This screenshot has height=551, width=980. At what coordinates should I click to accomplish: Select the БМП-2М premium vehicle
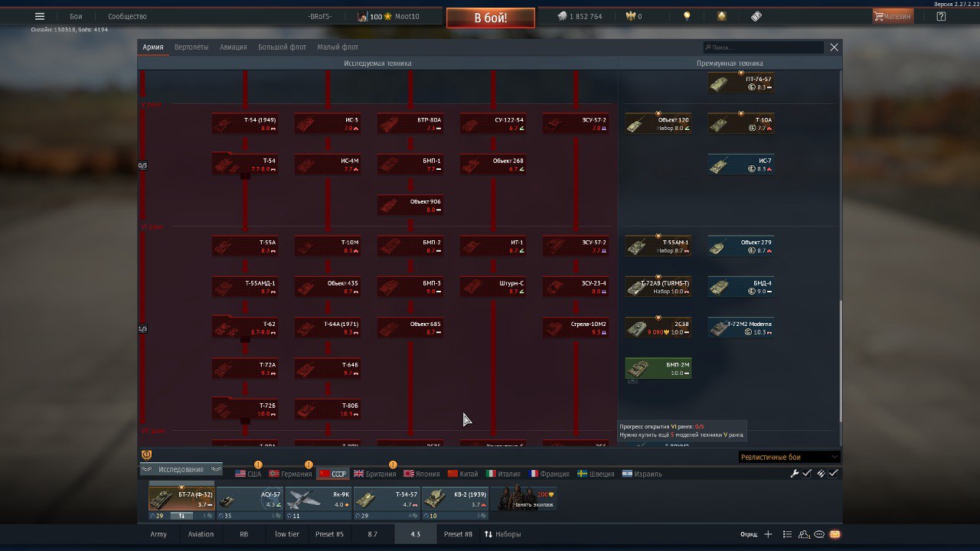click(658, 369)
